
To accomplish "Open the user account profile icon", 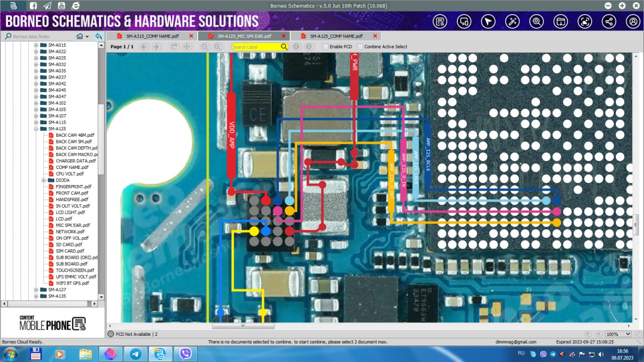I will click(x=633, y=22).
